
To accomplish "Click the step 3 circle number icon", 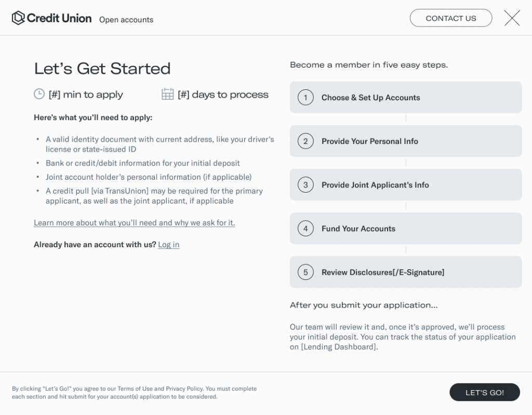I will click(x=305, y=185).
